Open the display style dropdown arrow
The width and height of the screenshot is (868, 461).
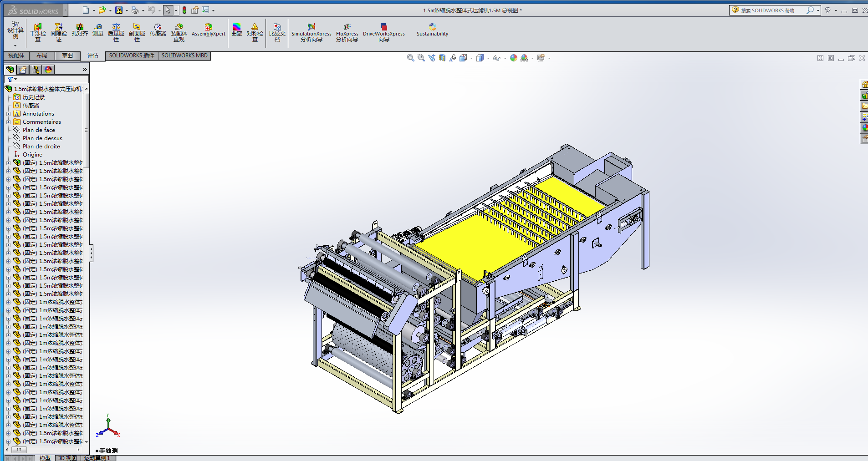point(488,58)
